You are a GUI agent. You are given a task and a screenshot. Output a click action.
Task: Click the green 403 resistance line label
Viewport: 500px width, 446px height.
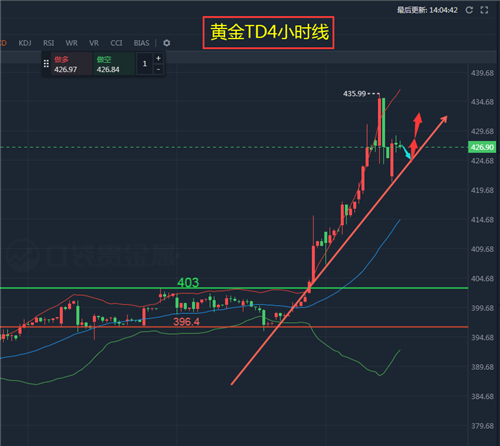(x=188, y=283)
